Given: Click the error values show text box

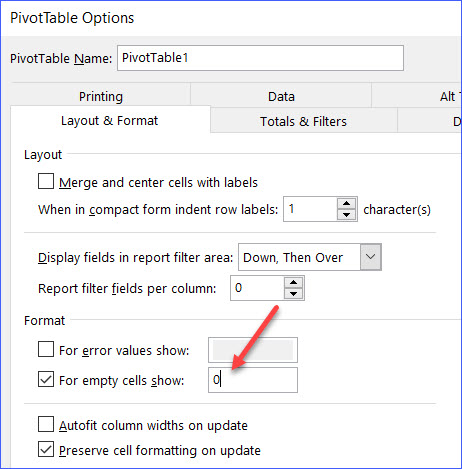Looking at the screenshot, I should pyautogui.click(x=253, y=350).
